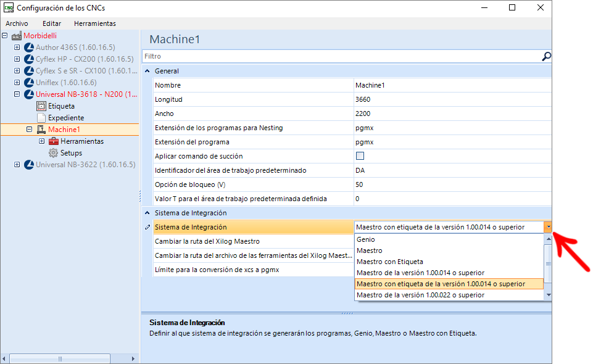Click tree panel horizontal scroll right arrow
Image resolution: width=593 pixels, height=364 pixels.
point(133,358)
